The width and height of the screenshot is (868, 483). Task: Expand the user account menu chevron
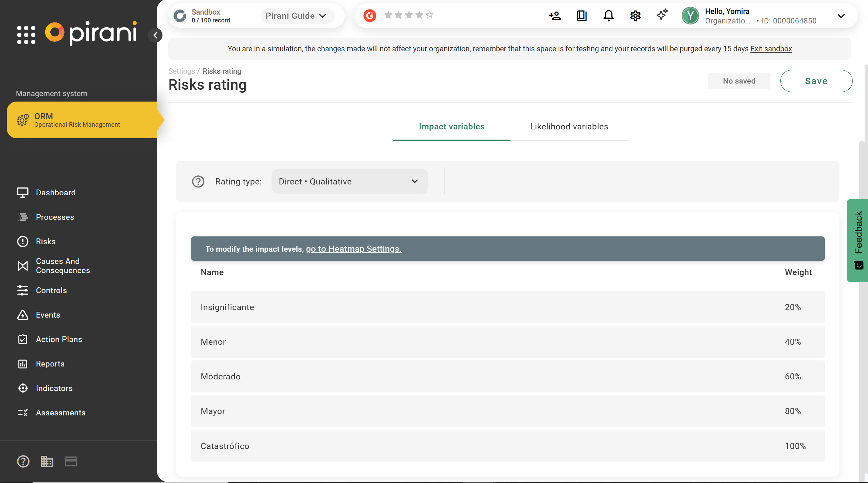(841, 16)
